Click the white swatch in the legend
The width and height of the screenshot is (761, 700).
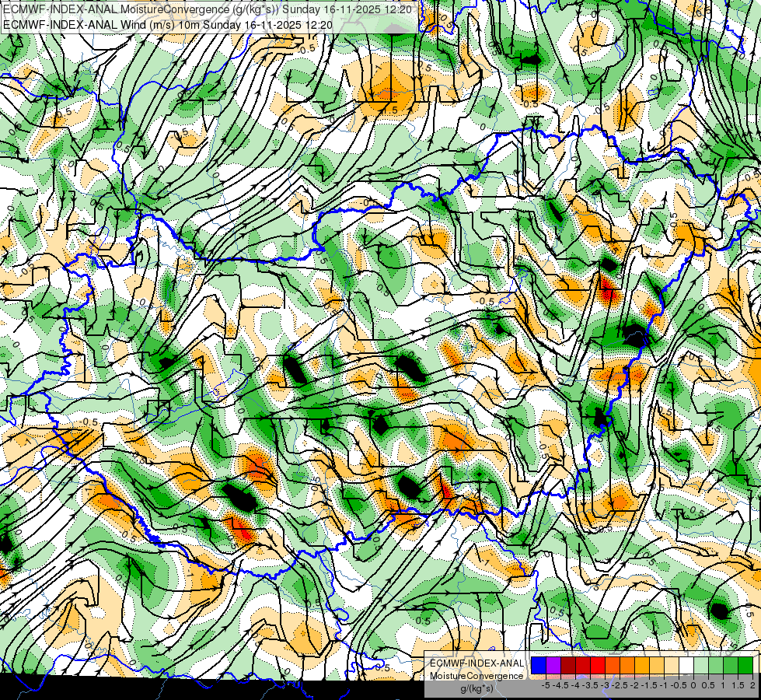[686, 665]
